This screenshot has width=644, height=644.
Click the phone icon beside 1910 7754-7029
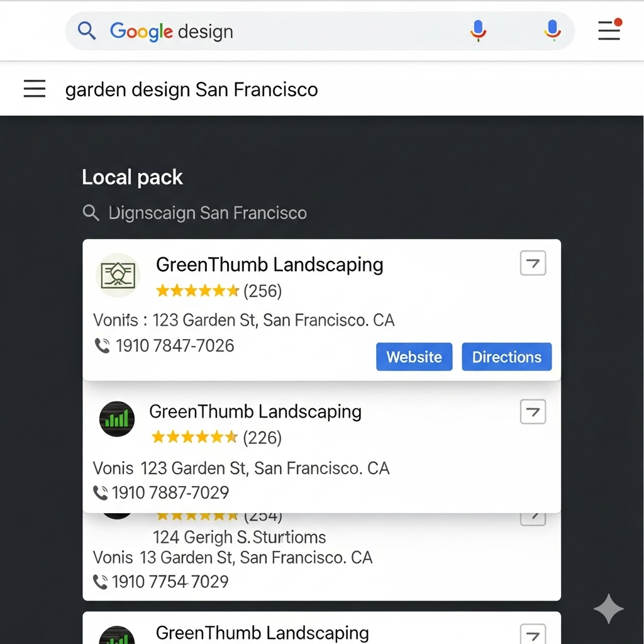pos(100,582)
